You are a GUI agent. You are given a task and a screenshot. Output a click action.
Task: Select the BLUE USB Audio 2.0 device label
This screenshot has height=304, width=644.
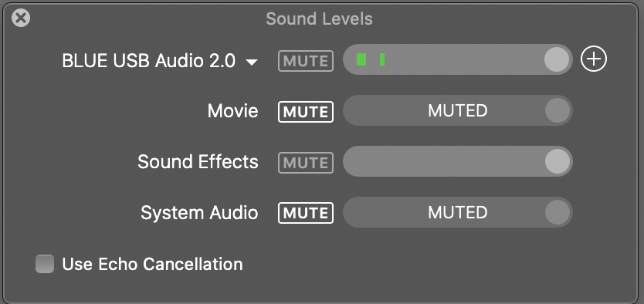tap(149, 61)
